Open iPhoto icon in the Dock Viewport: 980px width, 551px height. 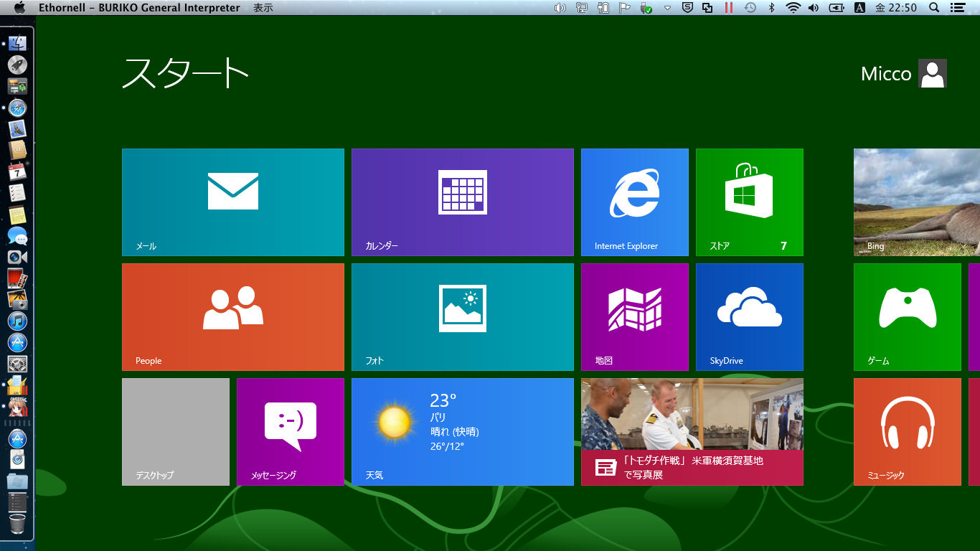pos(17,300)
